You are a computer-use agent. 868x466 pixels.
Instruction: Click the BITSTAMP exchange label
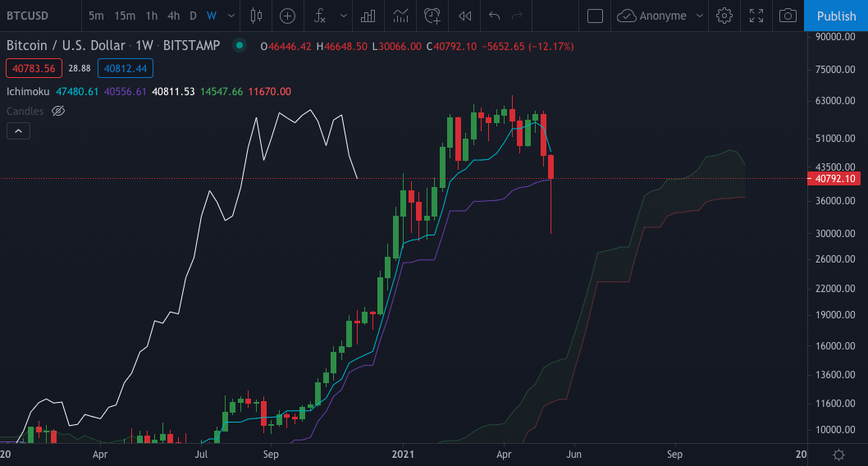(191, 45)
